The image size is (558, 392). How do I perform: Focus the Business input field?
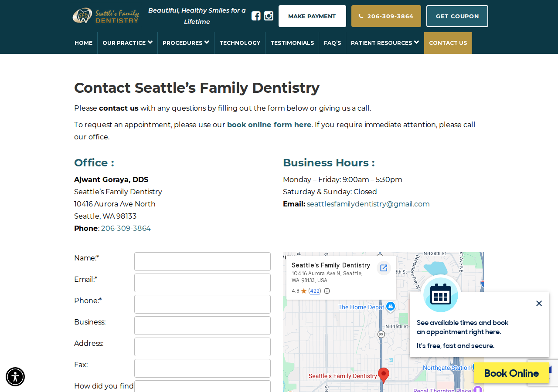click(x=202, y=325)
